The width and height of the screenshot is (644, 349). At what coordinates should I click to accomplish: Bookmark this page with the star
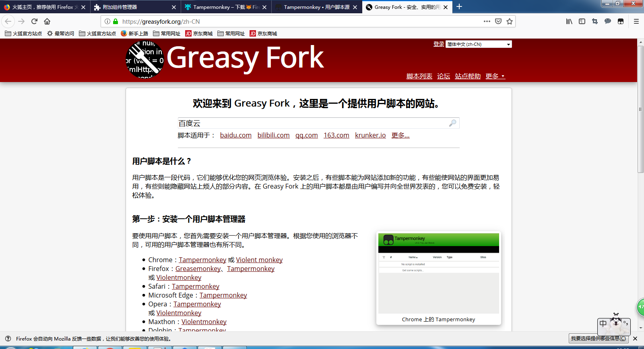coord(510,21)
